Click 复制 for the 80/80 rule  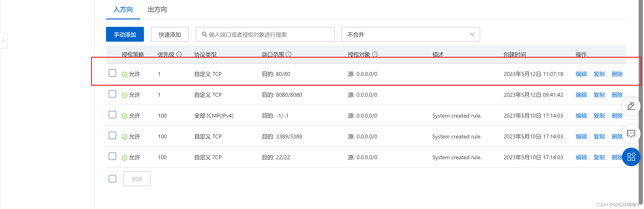(x=599, y=74)
